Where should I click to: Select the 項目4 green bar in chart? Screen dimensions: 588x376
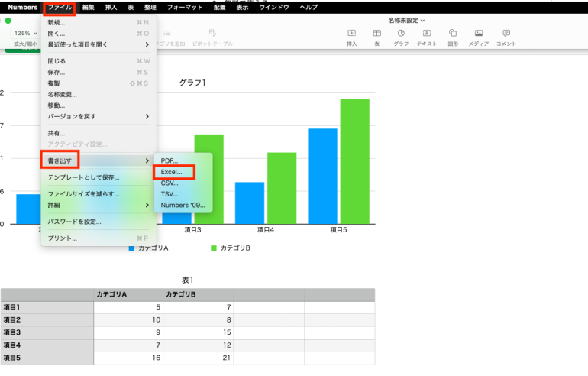point(282,188)
